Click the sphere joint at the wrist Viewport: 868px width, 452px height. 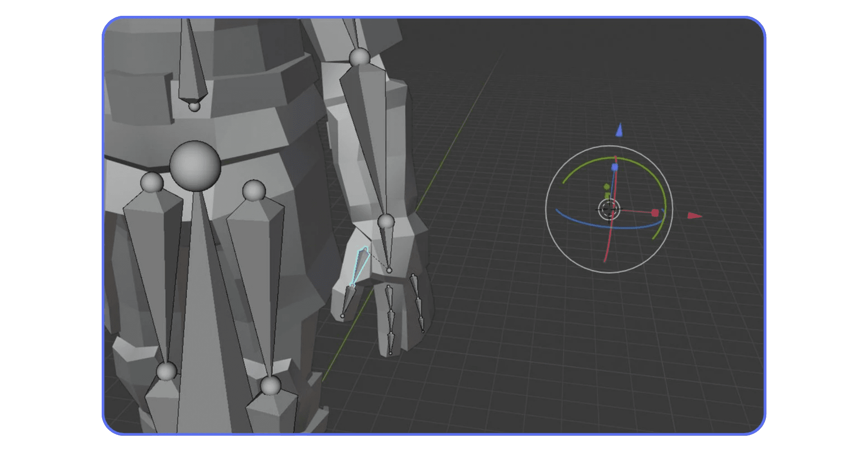(387, 222)
